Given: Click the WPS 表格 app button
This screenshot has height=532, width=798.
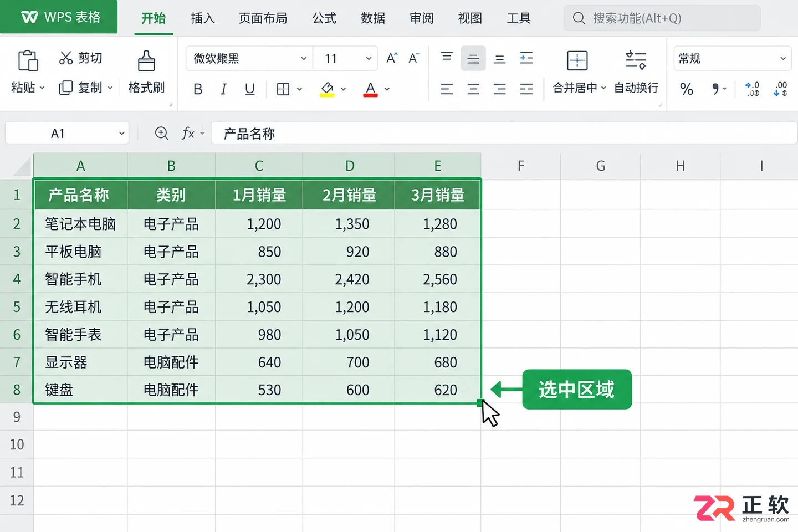Looking at the screenshot, I should pos(59,17).
